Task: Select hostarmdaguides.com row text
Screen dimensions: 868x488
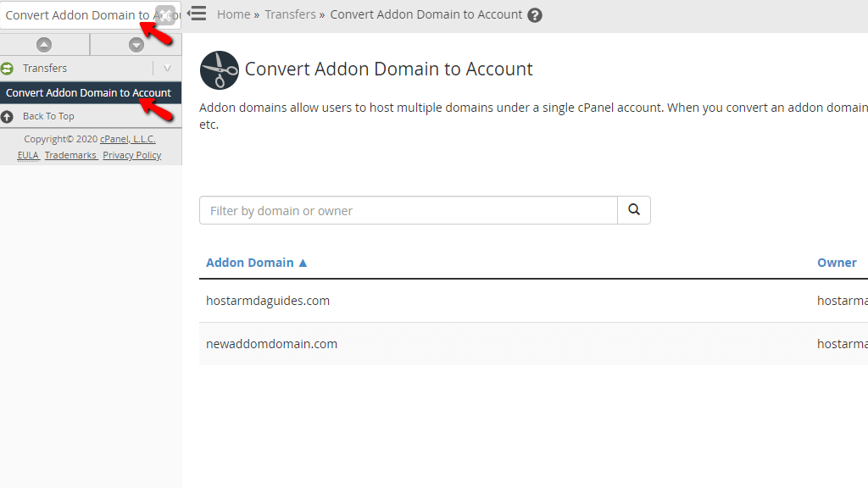Action: 267,301
